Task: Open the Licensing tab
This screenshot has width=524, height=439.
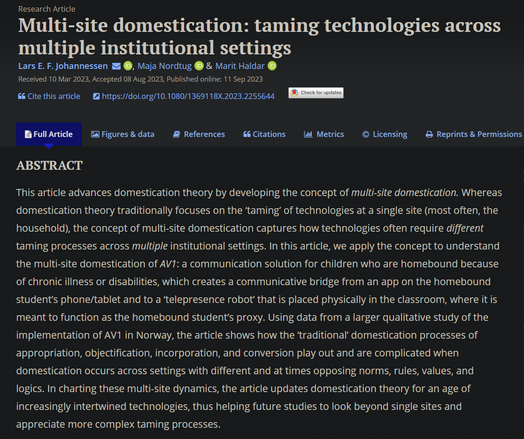Action: click(385, 134)
